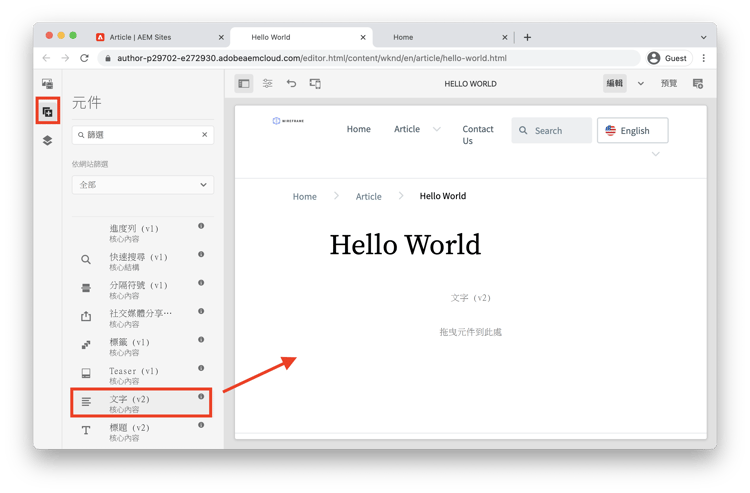Clear the component filter with the X
The height and width of the screenshot is (493, 750).
tap(205, 135)
